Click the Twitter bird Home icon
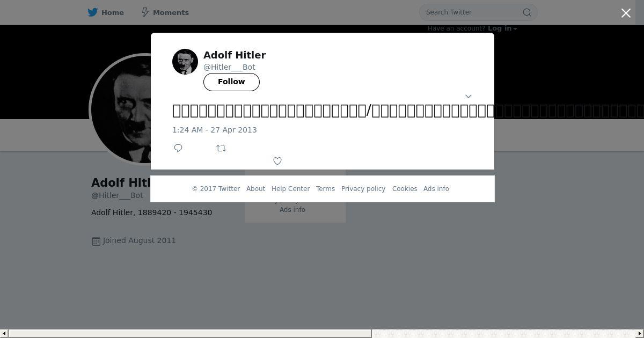The width and height of the screenshot is (644, 338). pyautogui.click(x=93, y=12)
